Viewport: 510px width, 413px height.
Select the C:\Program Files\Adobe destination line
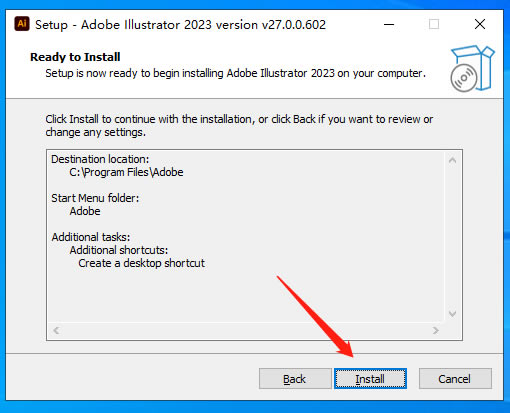[x=126, y=172]
